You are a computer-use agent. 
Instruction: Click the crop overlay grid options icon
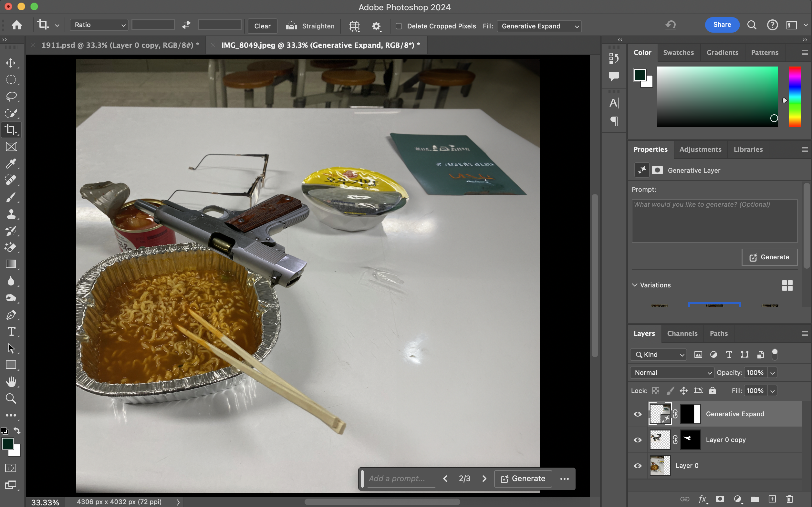pos(354,26)
